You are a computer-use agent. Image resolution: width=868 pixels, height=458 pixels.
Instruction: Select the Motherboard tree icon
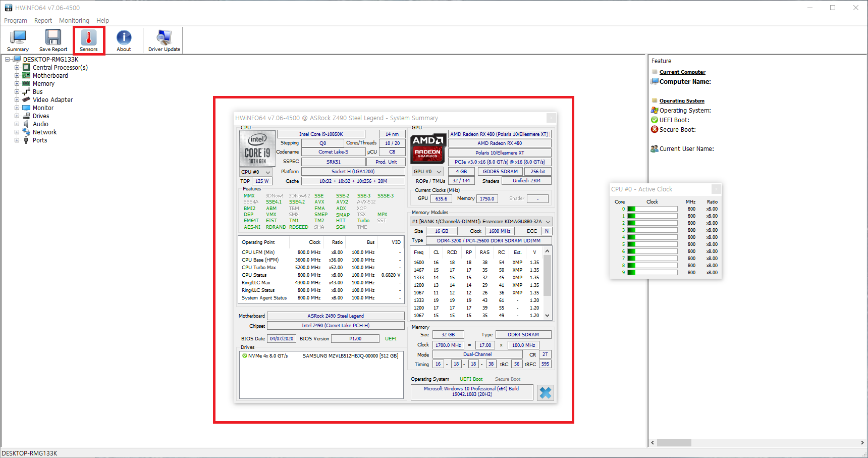(x=26, y=75)
